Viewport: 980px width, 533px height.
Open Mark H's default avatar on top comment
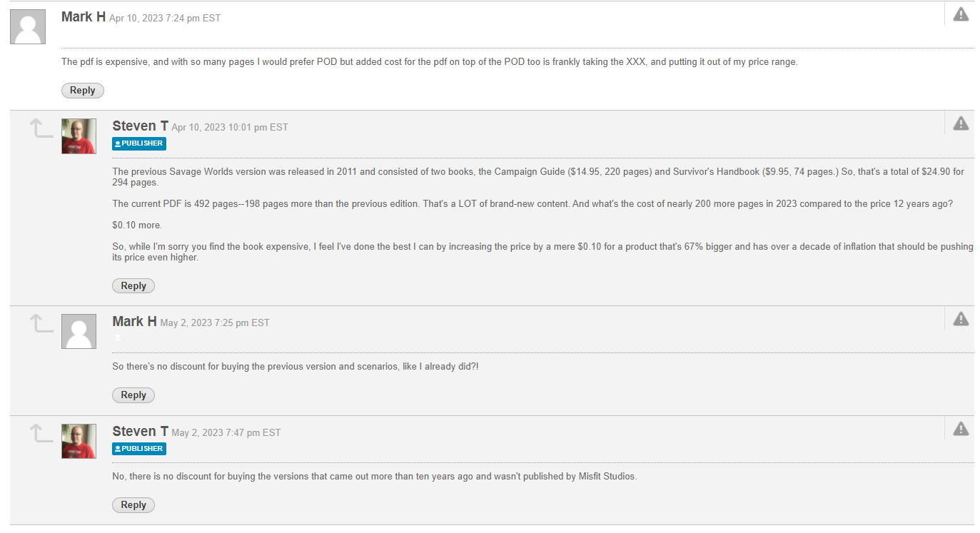coord(28,27)
